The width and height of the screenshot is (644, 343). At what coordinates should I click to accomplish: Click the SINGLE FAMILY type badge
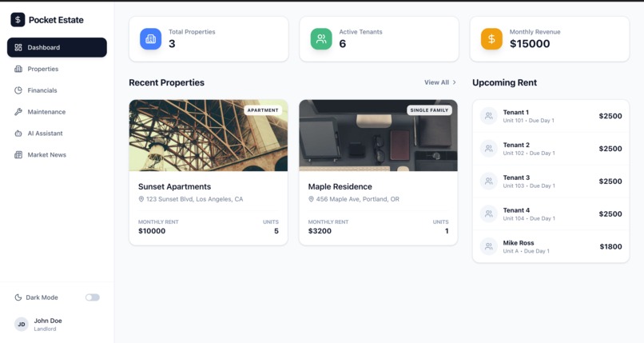pos(429,110)
